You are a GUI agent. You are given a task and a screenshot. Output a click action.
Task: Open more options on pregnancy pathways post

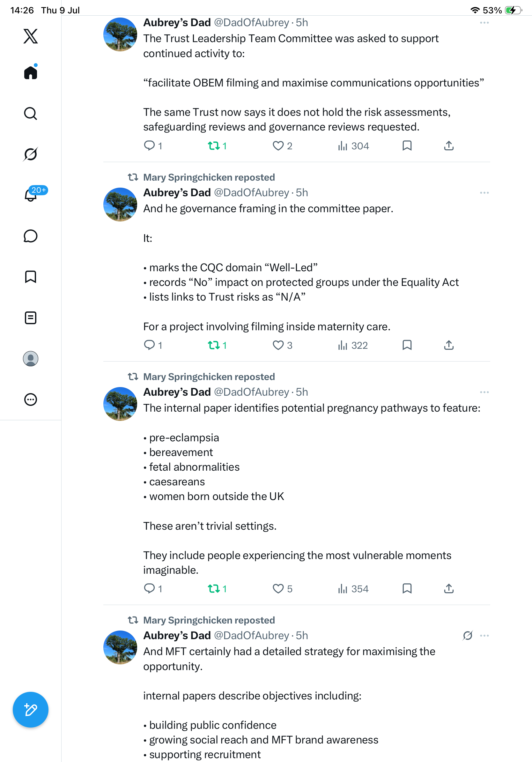(484, 392)
